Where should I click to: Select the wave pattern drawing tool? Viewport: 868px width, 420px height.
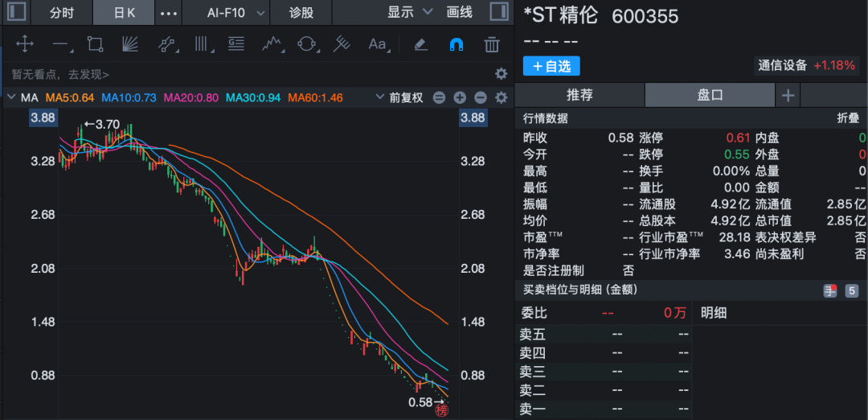pos(272,44)
